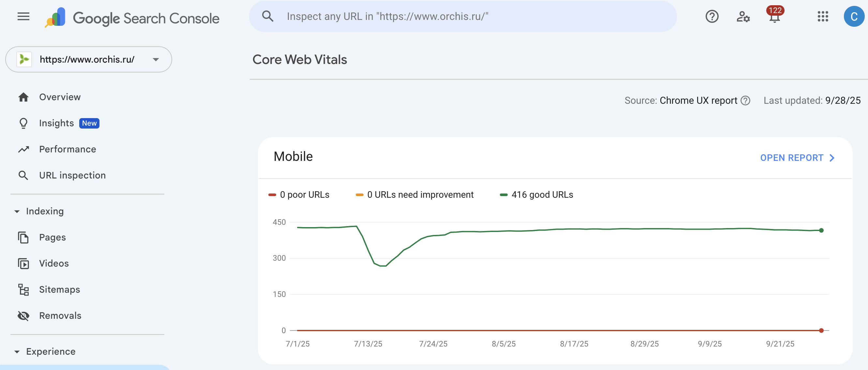Click the green good URLs endpoint marker
868x370 pixels.
coord(821,230)
